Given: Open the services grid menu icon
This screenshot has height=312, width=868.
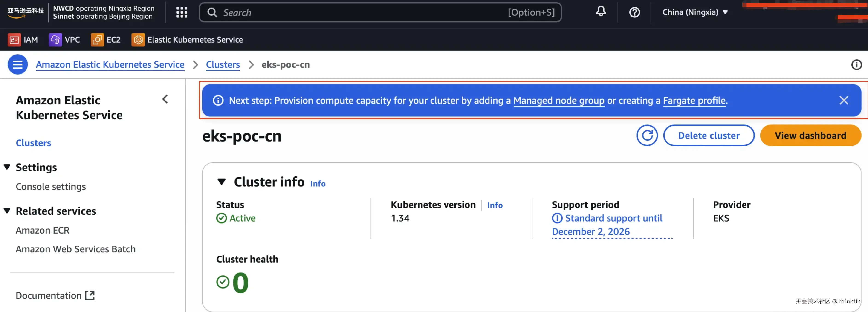Looking at the screenshot, I should click(182, 12).
